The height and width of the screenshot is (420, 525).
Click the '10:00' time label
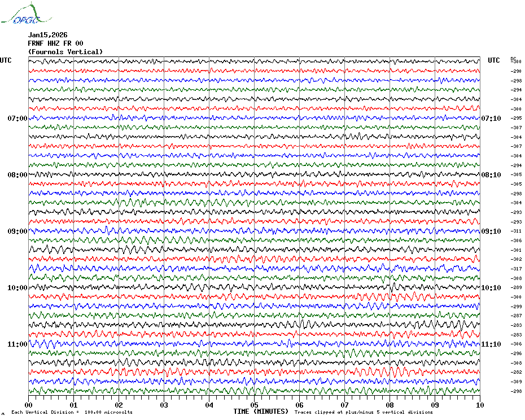(17, 288)
